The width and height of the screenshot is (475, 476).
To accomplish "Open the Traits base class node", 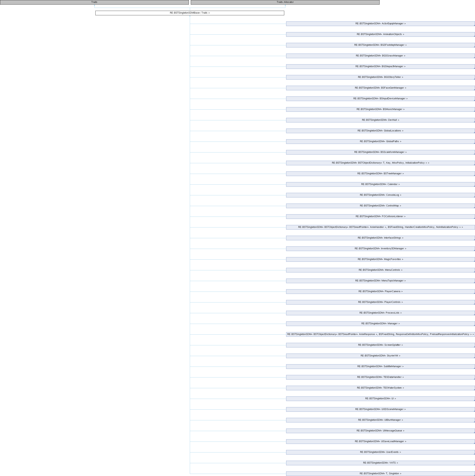I will coord(94,2).
